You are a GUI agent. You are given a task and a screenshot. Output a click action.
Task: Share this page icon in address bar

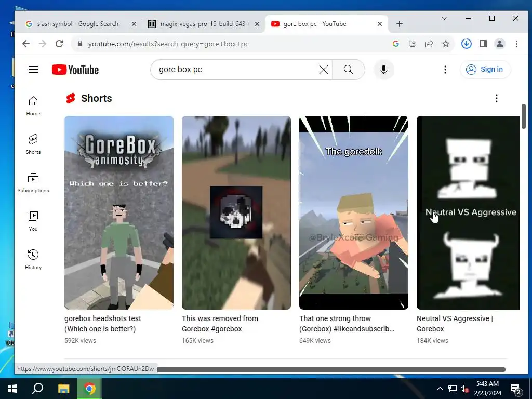(x=429, y=44)
